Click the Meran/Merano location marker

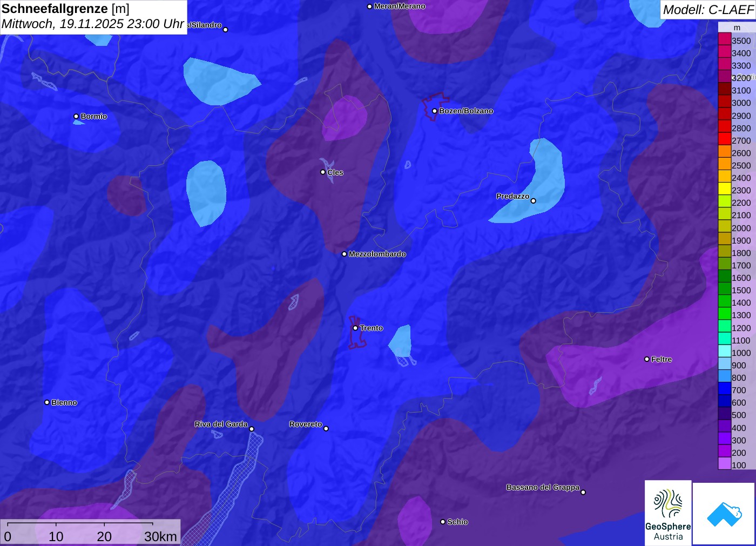pyautogui.click(x=369, y=6)
